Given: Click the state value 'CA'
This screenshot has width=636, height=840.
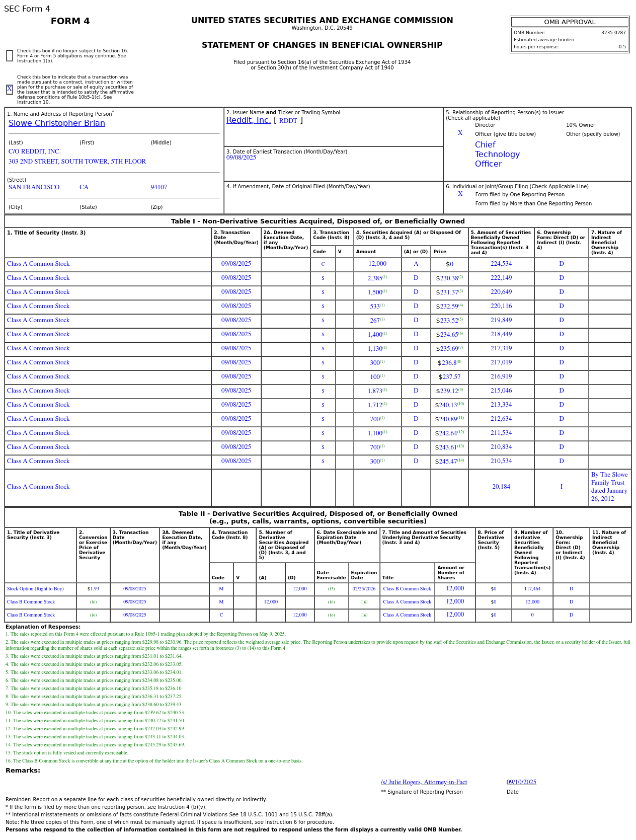Looking at the screenshot, I should click(x=84, y=187).
